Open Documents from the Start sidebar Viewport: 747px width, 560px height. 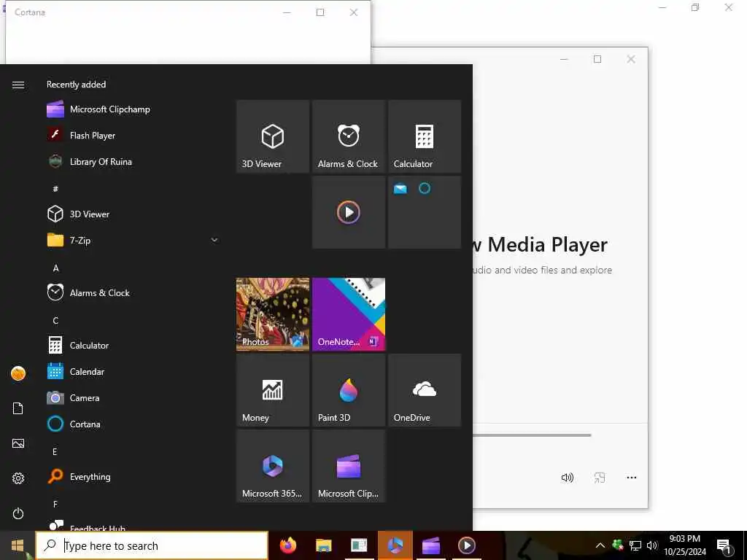[18, 408]
